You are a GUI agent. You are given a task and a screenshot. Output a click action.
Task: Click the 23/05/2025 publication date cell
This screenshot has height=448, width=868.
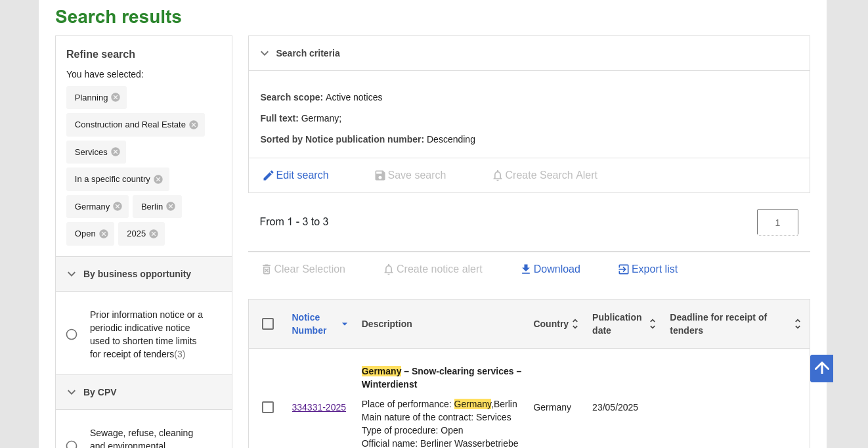(x=615, y=407)
